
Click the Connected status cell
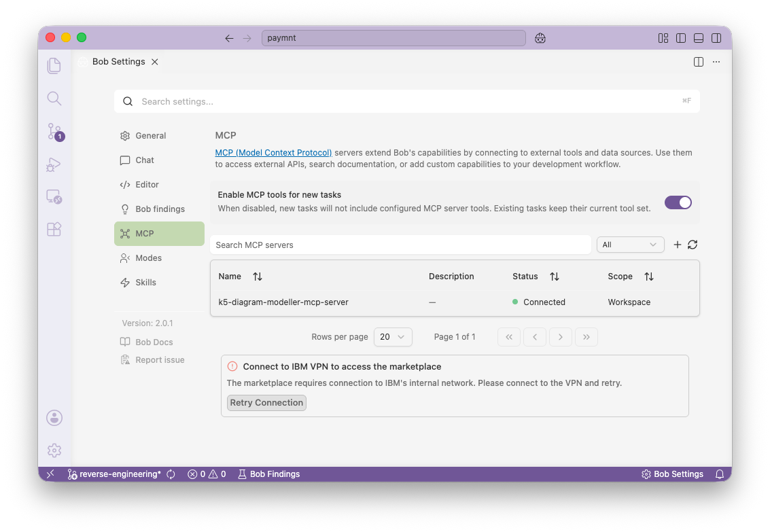point(539,302)
